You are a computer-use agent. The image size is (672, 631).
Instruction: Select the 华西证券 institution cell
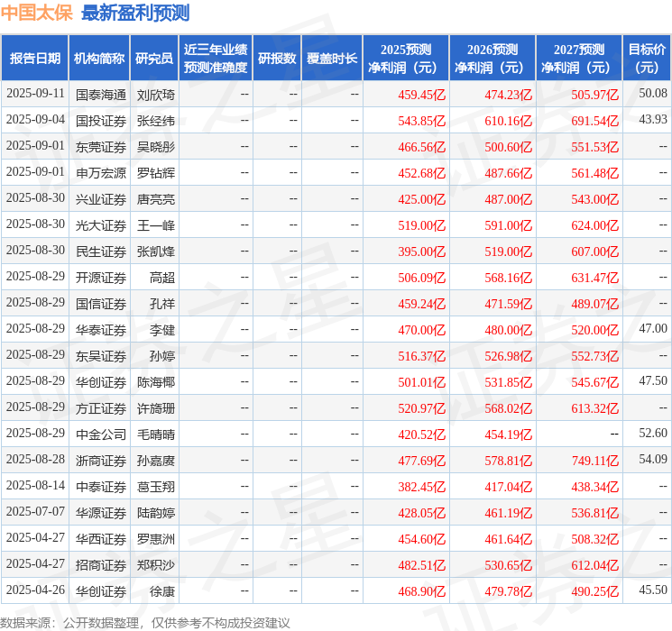tap(101, 539)
